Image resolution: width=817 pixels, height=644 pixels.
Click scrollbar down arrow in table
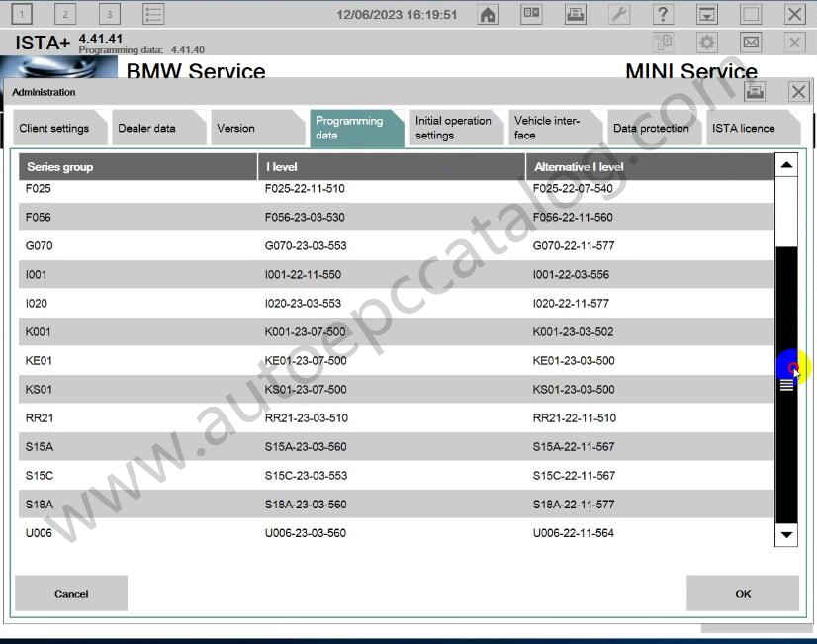(x=786, y=534)
